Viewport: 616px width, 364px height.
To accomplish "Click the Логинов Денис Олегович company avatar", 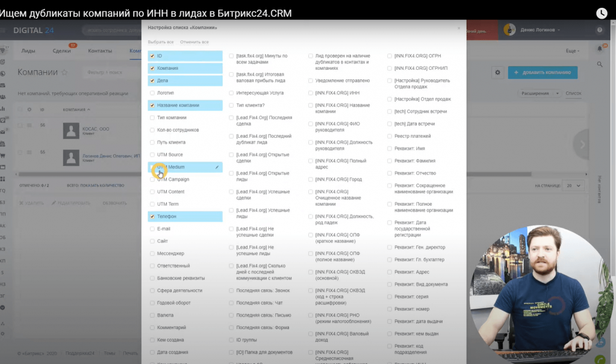I will click(71, 158).
